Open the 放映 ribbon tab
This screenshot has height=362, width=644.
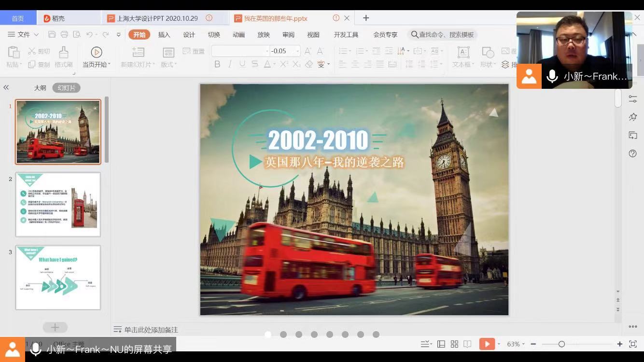click(264, 35)
